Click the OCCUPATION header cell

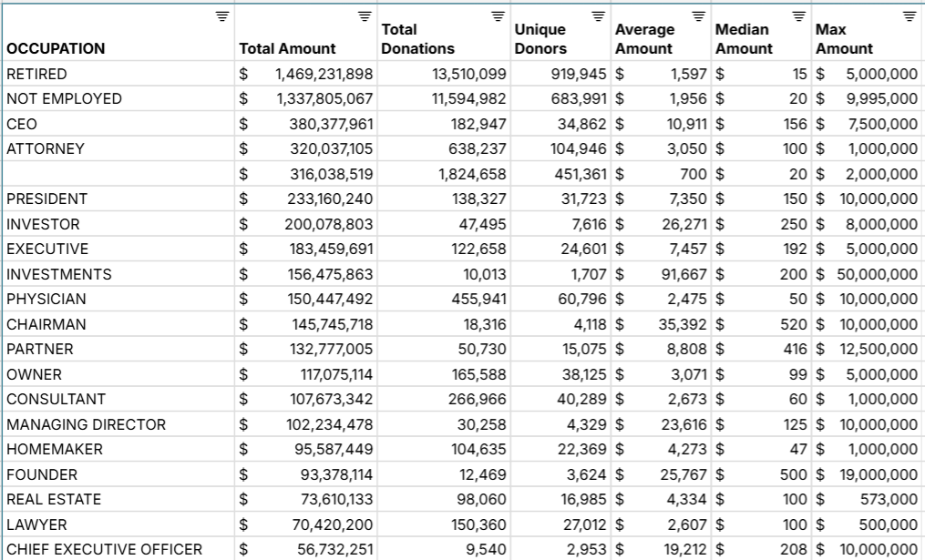[55, 47]
